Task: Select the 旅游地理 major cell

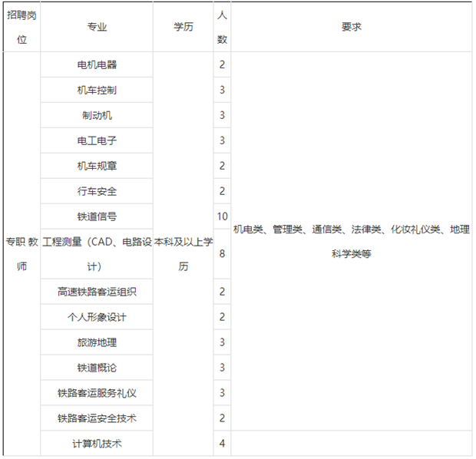Action: pyautogui.click(x=97, y=342)
